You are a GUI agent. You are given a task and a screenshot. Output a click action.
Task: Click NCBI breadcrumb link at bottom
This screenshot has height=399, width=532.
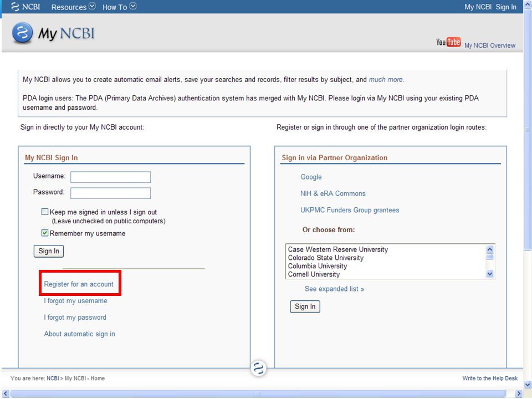pos(53,378)
